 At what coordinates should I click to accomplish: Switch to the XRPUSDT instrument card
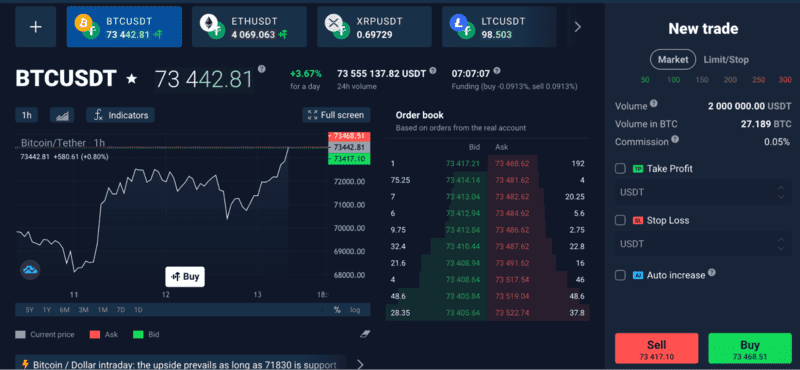[374, 27]
